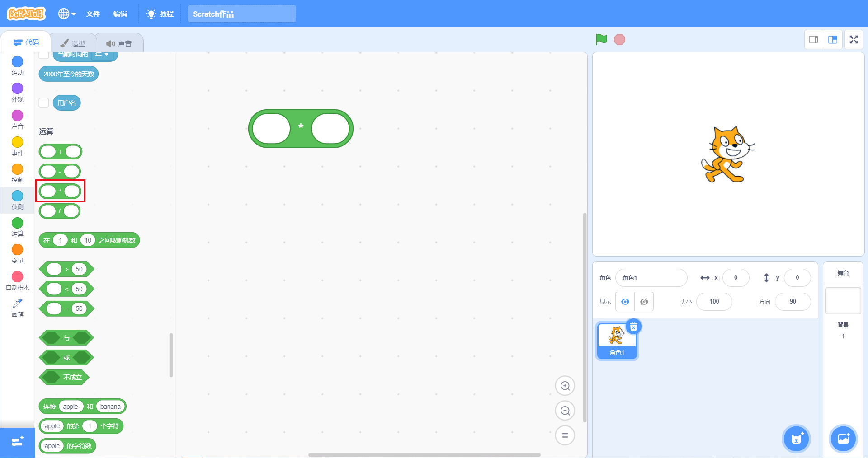
Task: Tick the 用户名 username checkbox
Action: click(x=44, y=103)
